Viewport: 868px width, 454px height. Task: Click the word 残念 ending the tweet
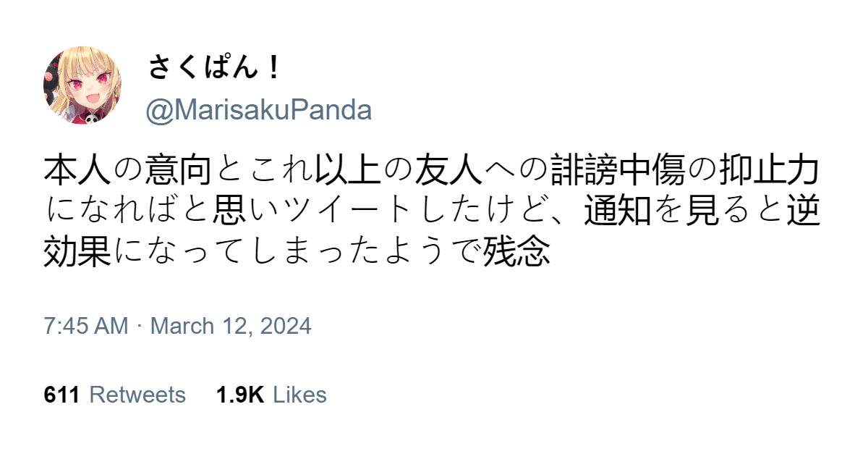coord(517,251)
